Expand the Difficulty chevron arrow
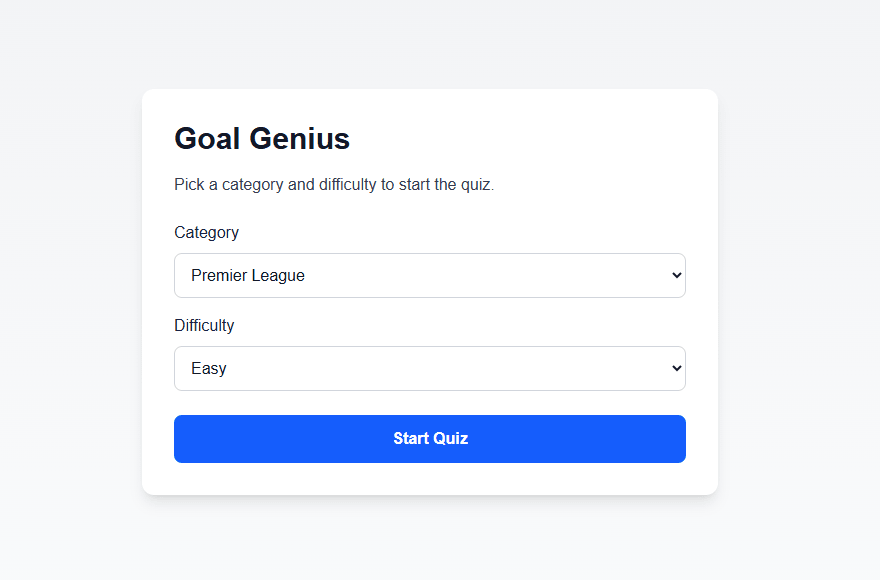 (x=677, y=368)
